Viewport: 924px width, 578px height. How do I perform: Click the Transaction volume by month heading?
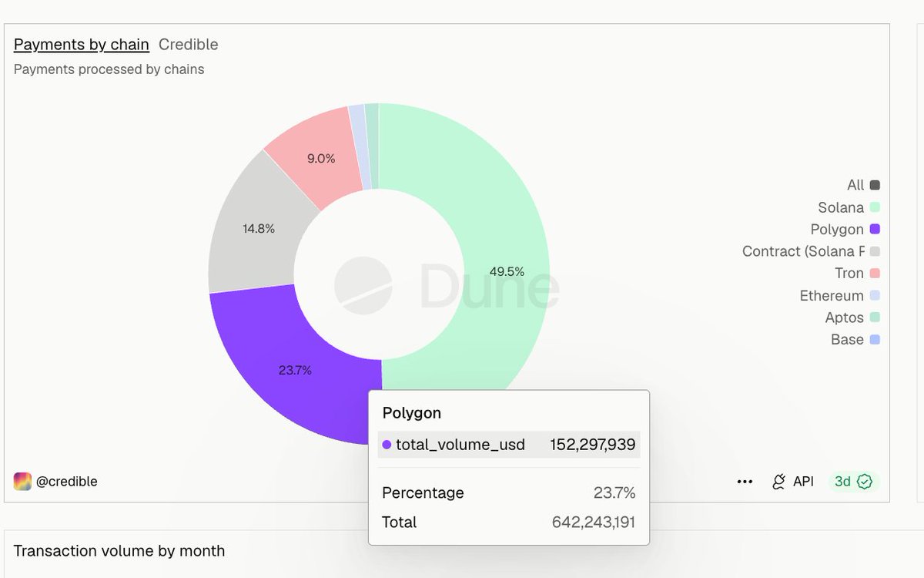point(119,551)
